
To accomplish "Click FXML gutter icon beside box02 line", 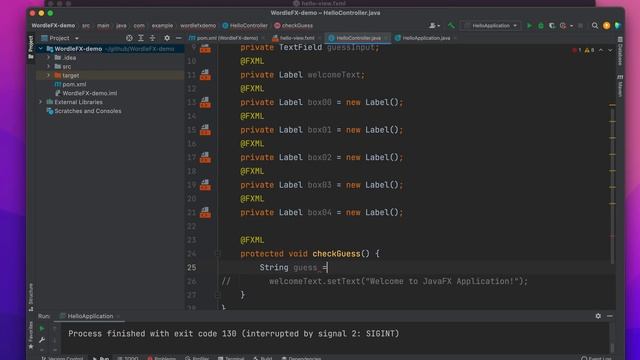I will tap(205, 157).
